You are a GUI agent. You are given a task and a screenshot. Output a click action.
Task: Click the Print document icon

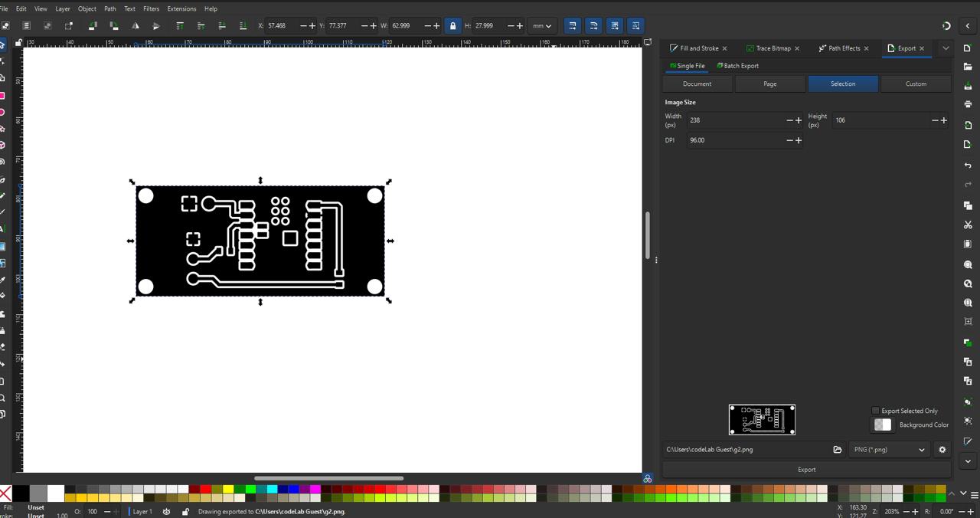tap(968, 104)
